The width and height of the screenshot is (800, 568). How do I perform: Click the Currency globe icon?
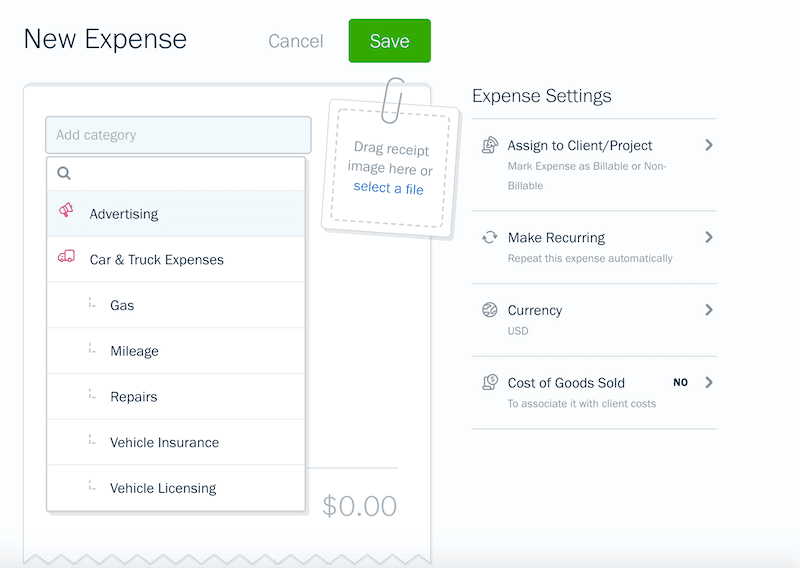coord(490,310)
